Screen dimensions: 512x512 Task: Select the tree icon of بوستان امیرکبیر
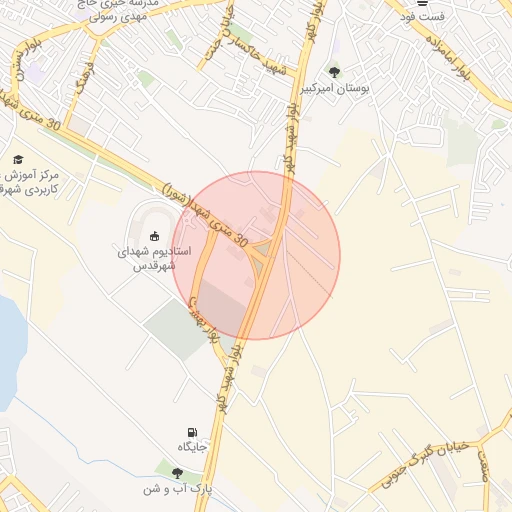(x=334, y=72)
